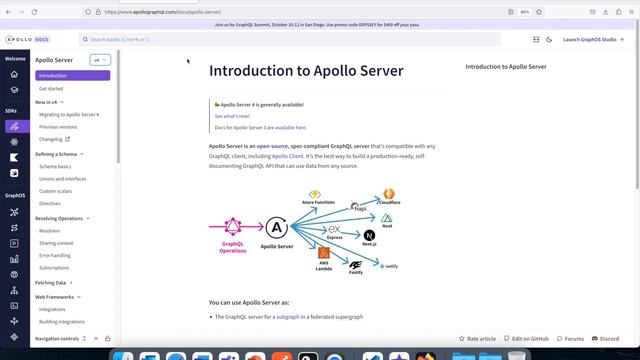640x360 pixels.
Task: Follow the subgraph link
Action: pyautogui.click(x=288, y=317)
